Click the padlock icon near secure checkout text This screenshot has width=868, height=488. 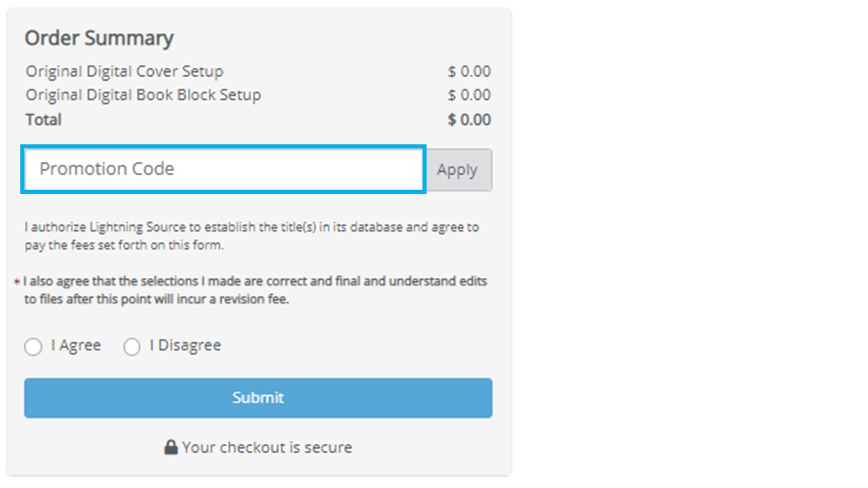(x=170, y=447)
